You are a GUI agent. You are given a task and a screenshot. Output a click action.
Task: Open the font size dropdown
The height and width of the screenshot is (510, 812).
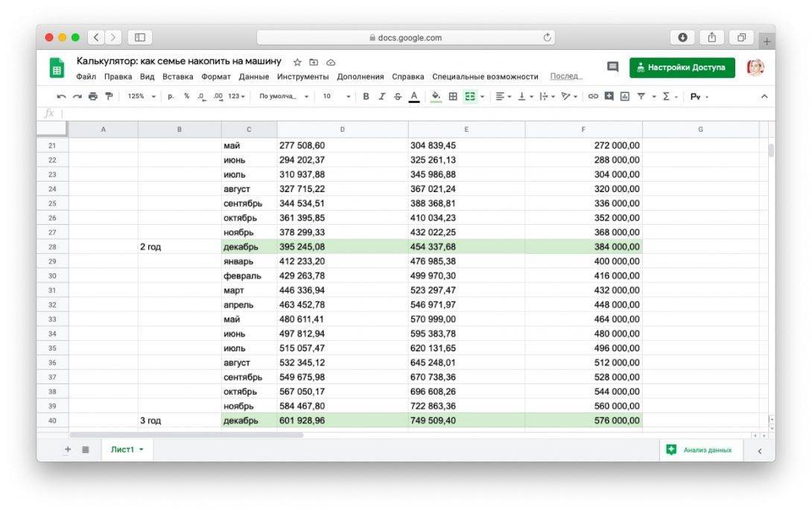click(x=336, y=96)
